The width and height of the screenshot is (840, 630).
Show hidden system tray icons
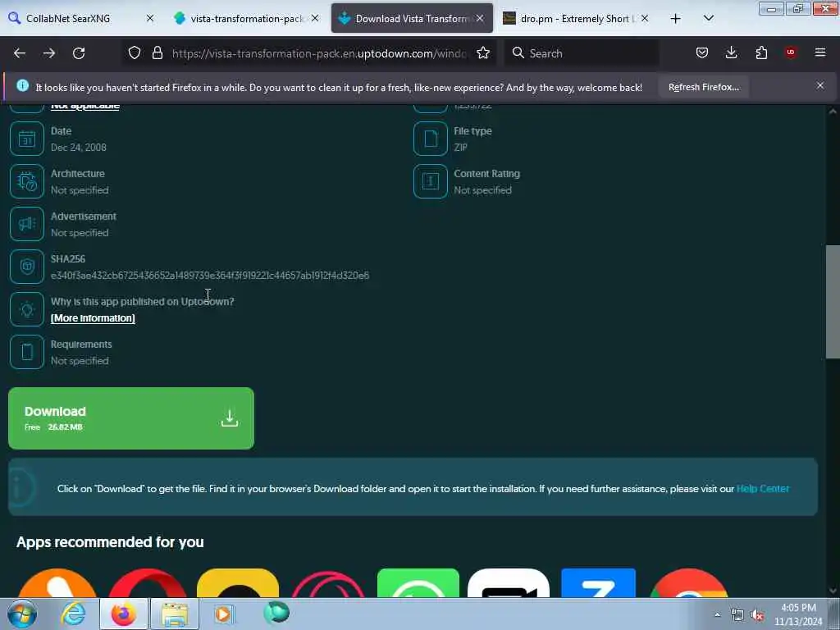pos(717,615)
